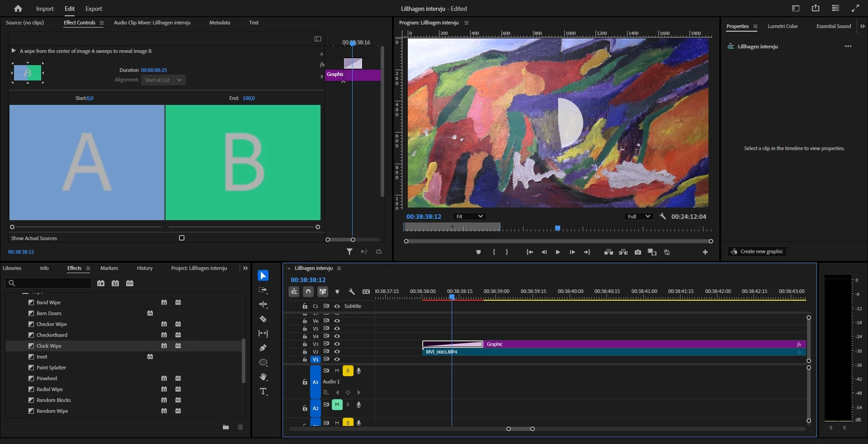This screenshot has width=868, height=444.
Task: Toggle Snap in the timeline
Action: (308, 292)
